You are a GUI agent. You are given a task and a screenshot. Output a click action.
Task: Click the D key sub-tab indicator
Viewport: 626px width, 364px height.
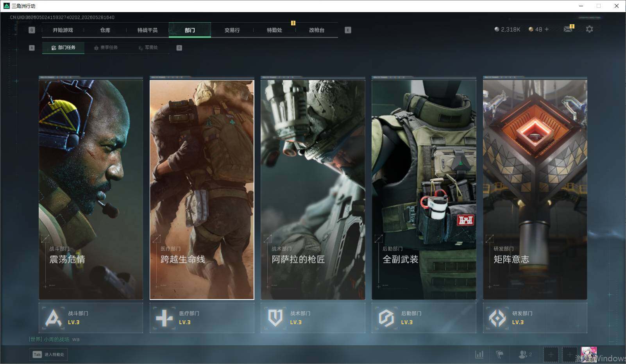click(x=179, y=48)
